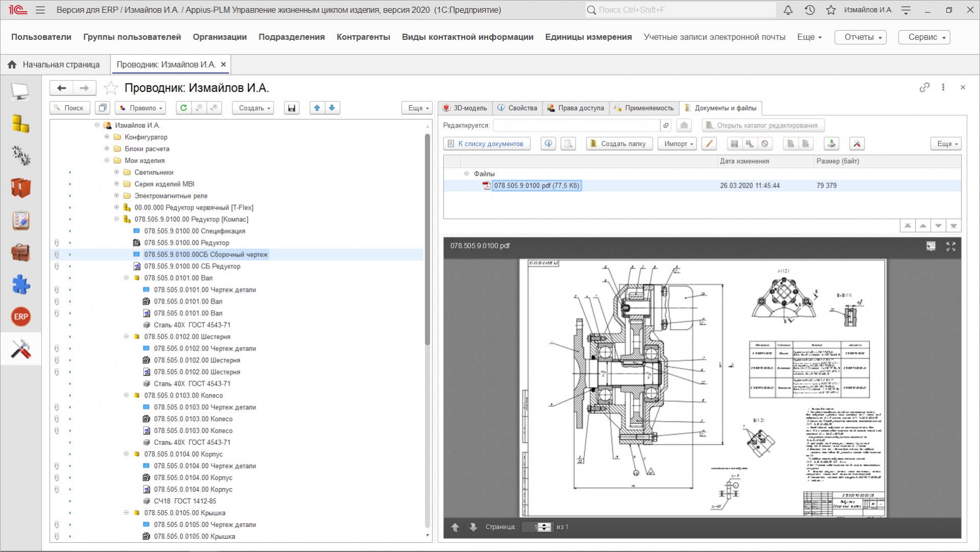Close the Проводник: Измайлов И.А. tab
The height and width of the screenshot is (552, 980).
pyautogui.click(x=223, y=64)
